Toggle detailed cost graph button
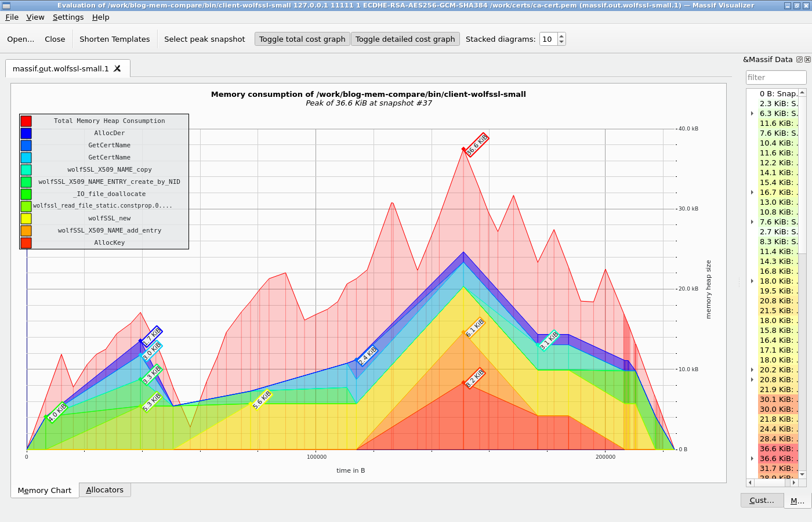 coord(405,39)
